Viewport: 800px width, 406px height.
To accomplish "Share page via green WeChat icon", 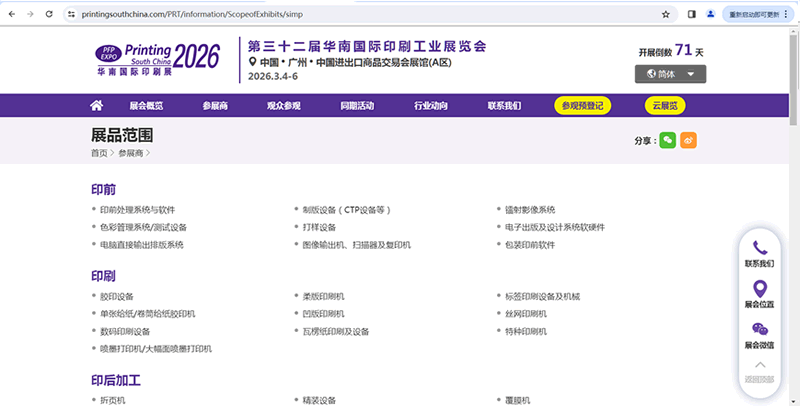I will pyautogui.click(x=667, y=141).
